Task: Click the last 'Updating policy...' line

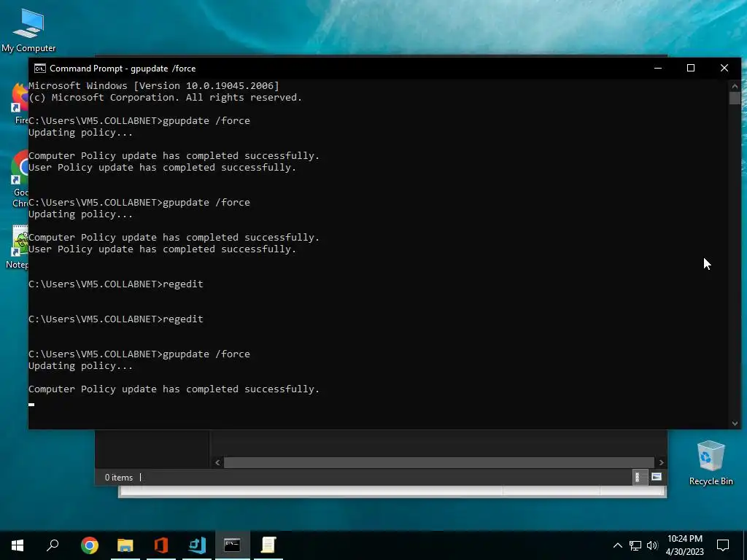Action: point(80,366)
